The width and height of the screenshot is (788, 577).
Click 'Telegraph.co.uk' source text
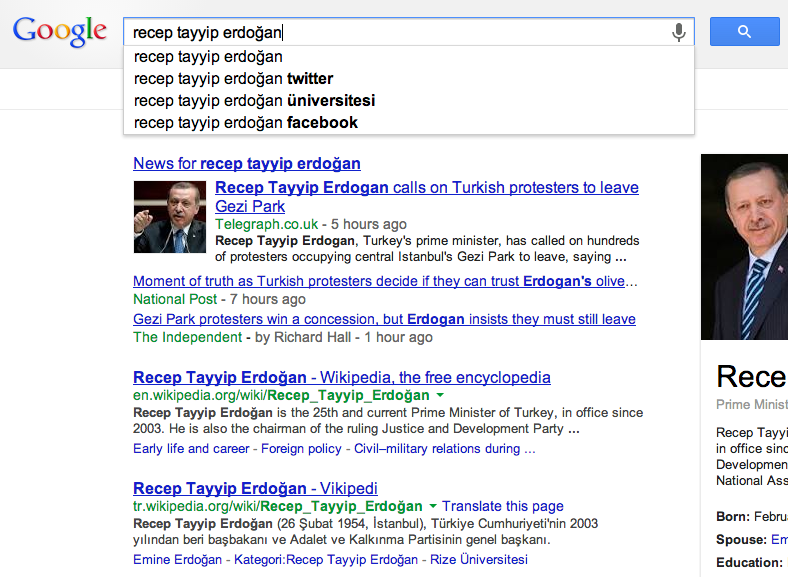266,224
